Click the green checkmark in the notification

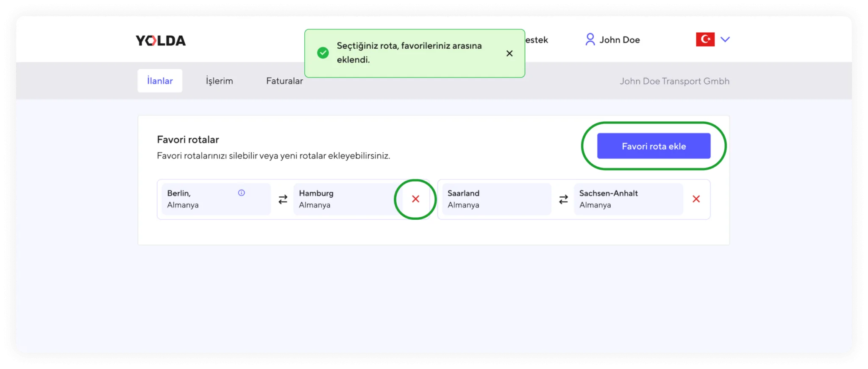[323, 53]
